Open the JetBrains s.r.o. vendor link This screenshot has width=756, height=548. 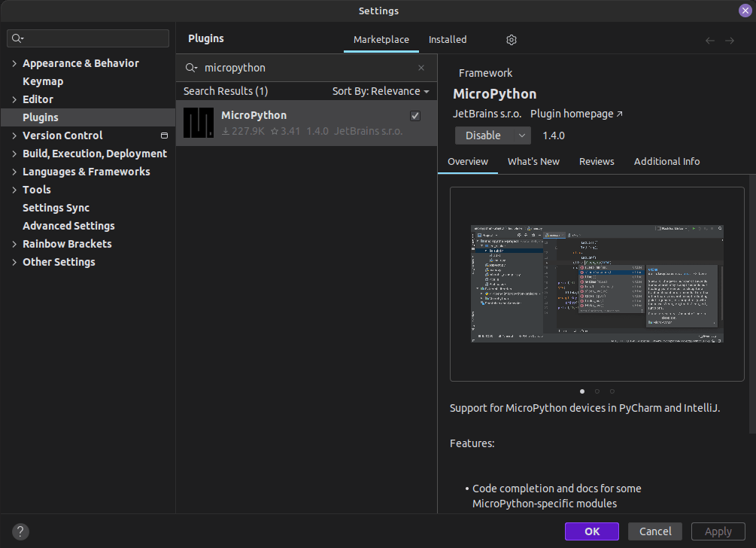tap(487, 114)
